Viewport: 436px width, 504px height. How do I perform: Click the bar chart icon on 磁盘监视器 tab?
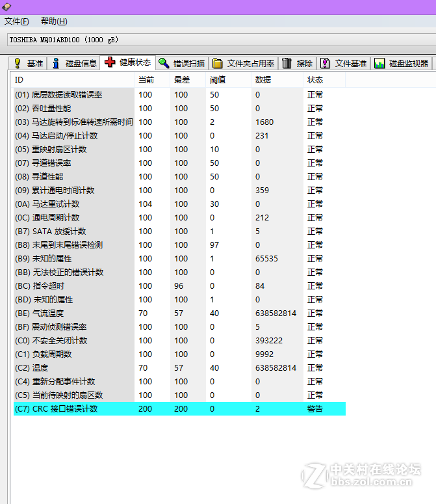point(379,63)
